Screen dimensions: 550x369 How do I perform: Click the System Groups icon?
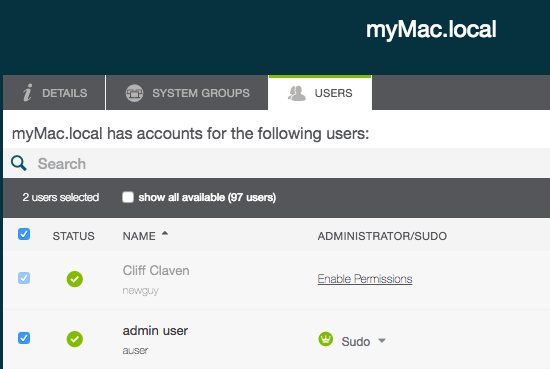[x=134, y=93]
